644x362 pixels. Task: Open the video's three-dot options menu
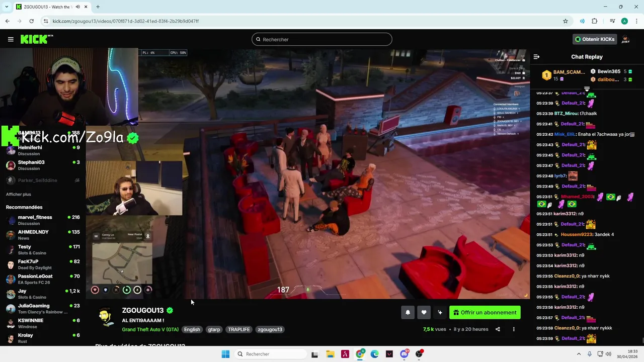pos(514,329)
